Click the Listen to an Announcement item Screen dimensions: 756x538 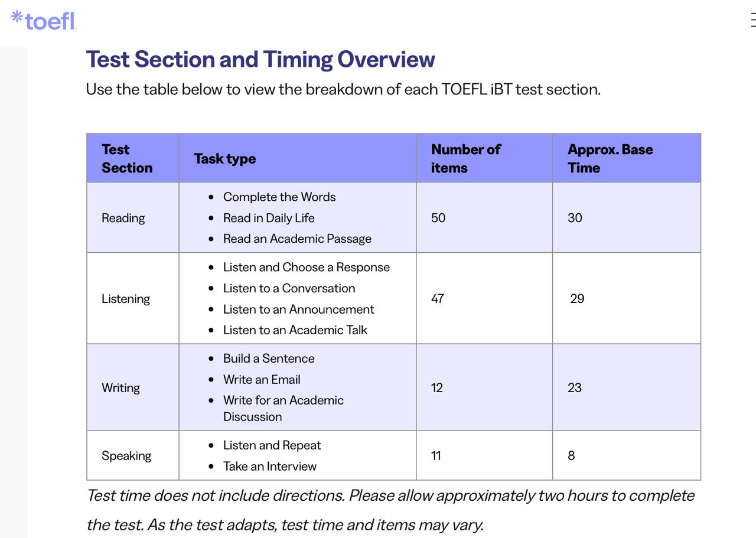(x=298, y=309)
